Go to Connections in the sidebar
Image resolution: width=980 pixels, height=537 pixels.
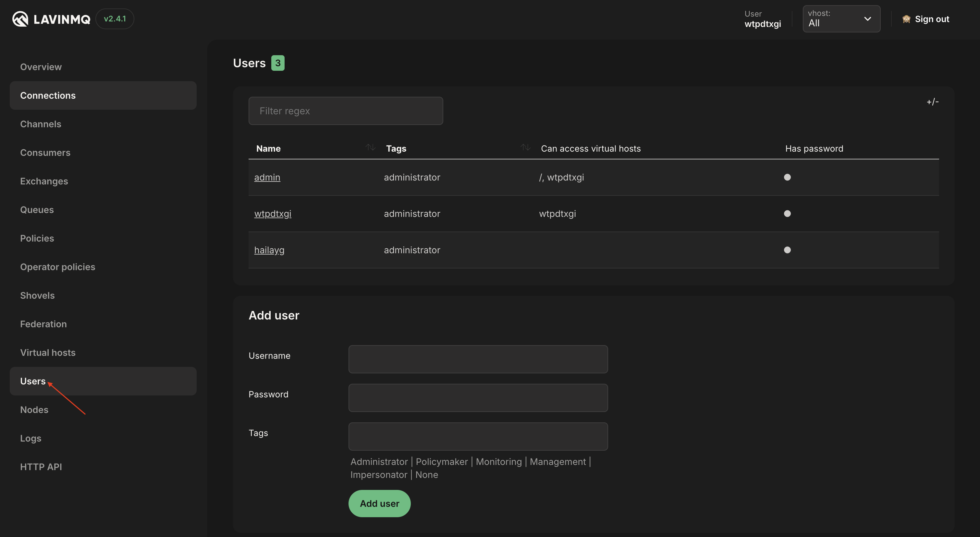pyautogui.click(x=103, y=95)
